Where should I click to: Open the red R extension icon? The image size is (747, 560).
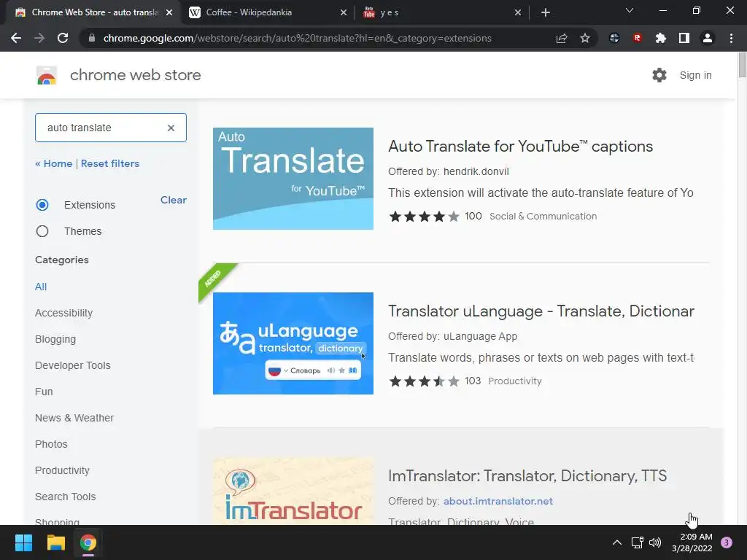point(638,38)
